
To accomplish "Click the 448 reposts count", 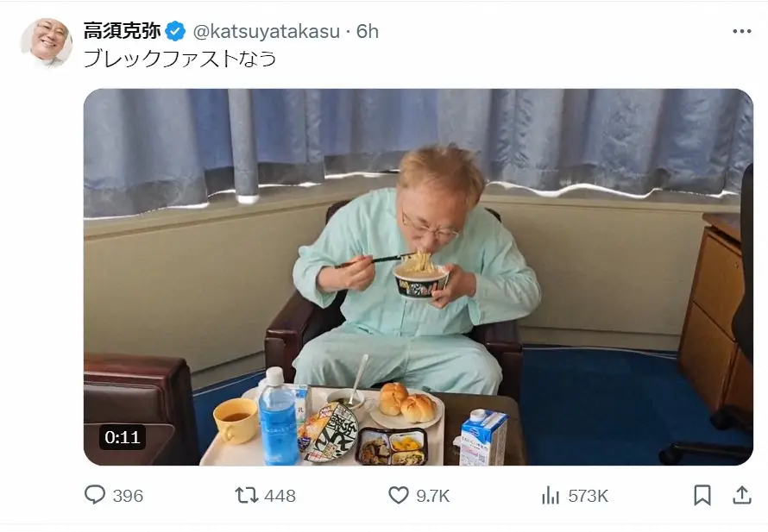I will (x=280, y=496).
